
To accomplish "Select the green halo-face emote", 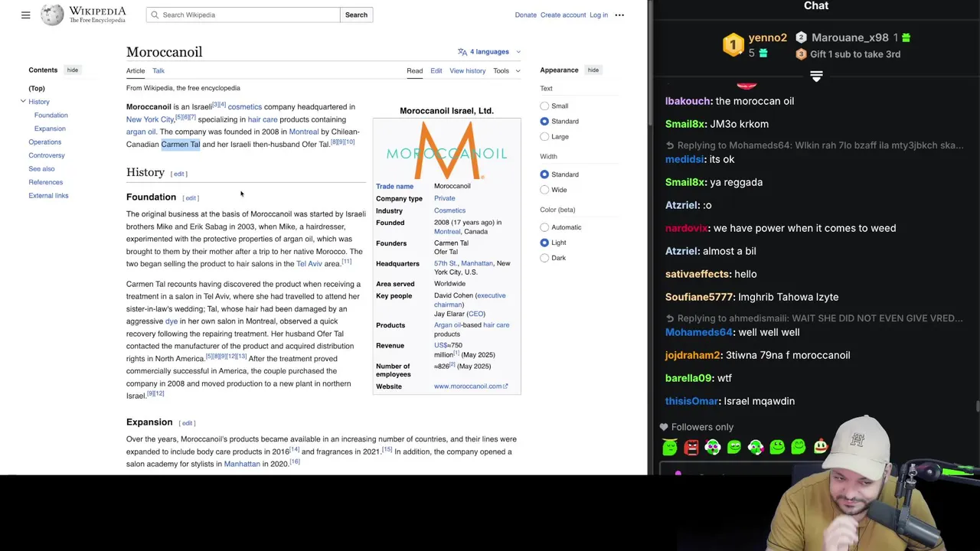I will click(x=670, y=447).
